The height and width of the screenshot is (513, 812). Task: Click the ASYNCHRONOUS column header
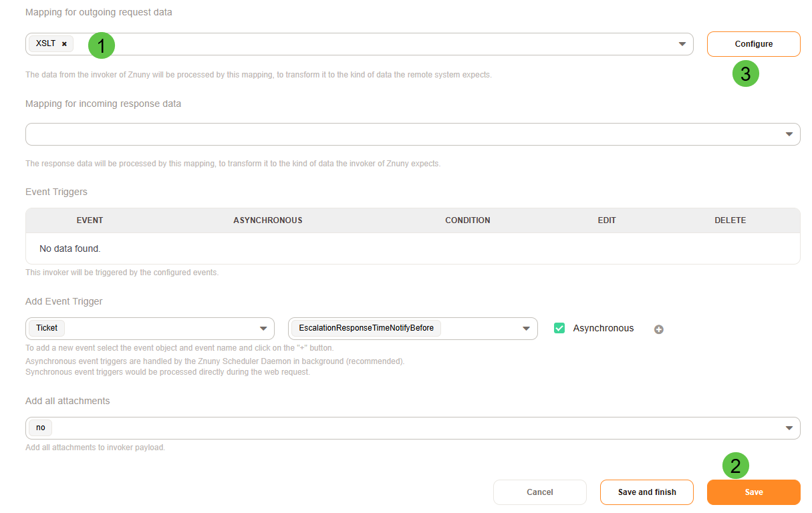(267, 220)
